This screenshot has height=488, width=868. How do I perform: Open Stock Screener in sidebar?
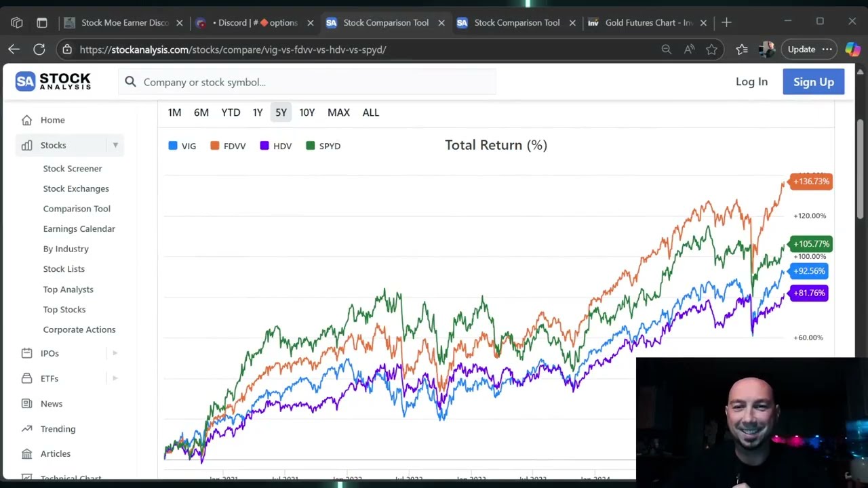(73, 169)
